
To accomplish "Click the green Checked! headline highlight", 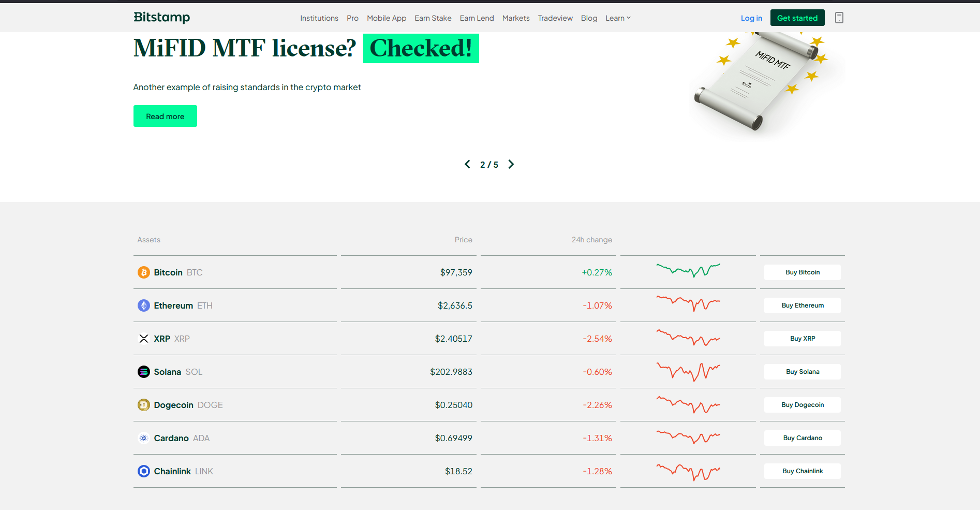I will (x=421, y=48).
